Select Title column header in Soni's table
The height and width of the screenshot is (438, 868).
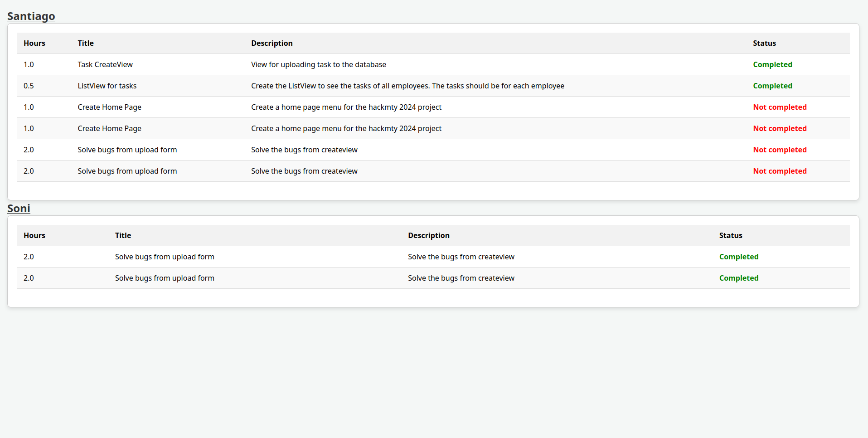(123, 235)
